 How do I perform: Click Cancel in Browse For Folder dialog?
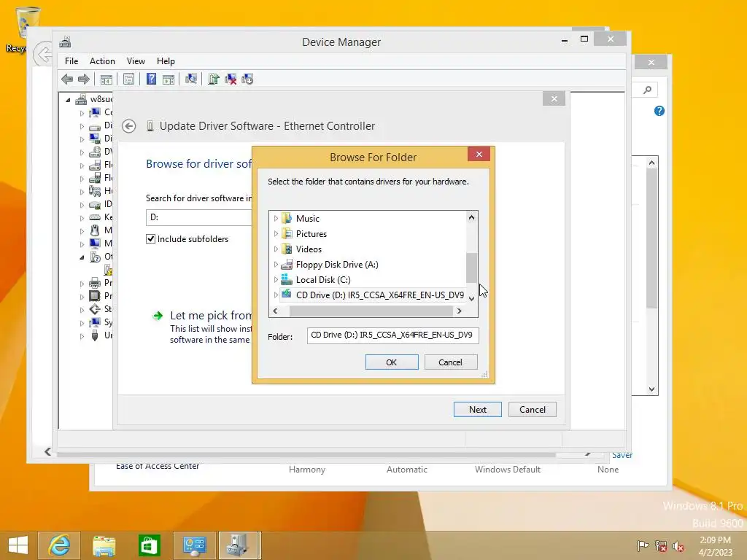click(x=451, y=362)
